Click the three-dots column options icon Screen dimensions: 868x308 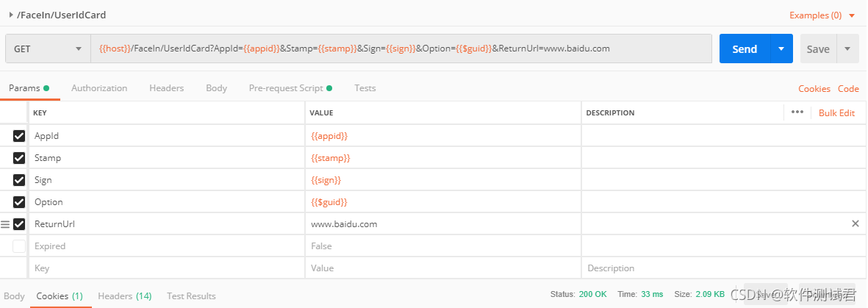(x=797, y=112)
